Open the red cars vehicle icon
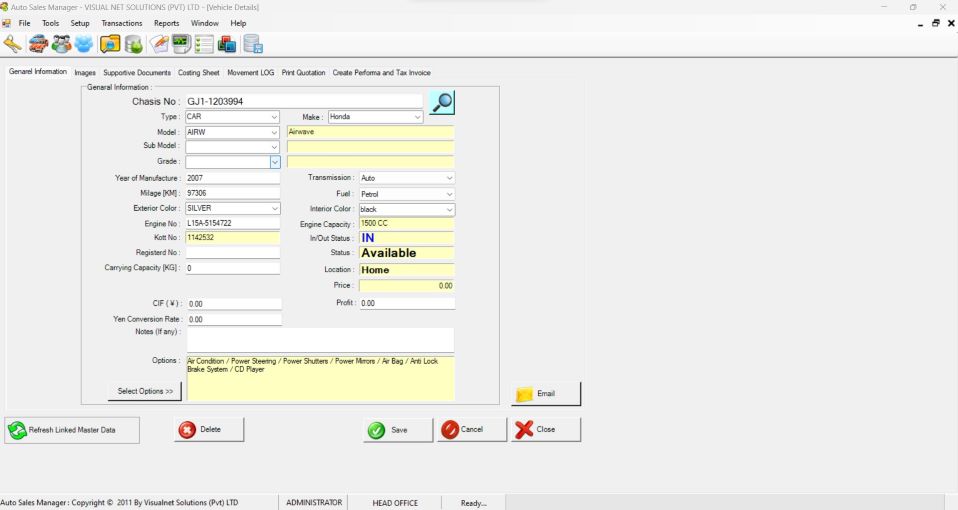958x510 pixels. (38, 44)
